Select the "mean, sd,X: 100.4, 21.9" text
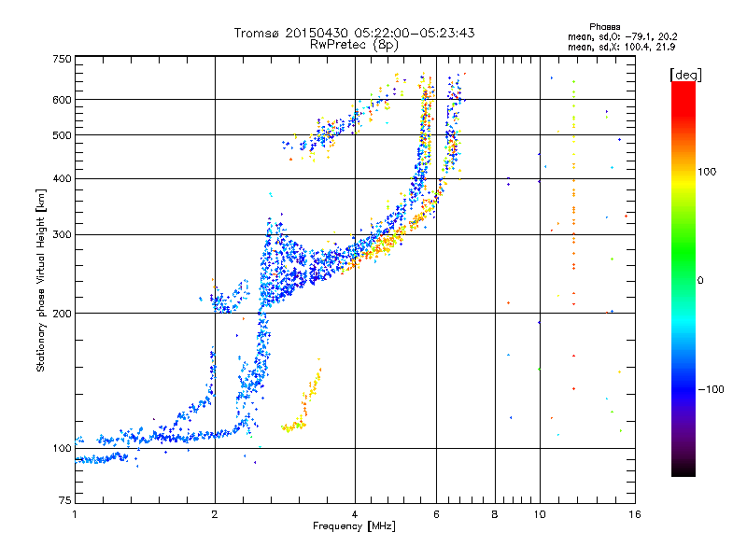Image resolution: width=747 pixels, height=560 pixels. point(621,48)
